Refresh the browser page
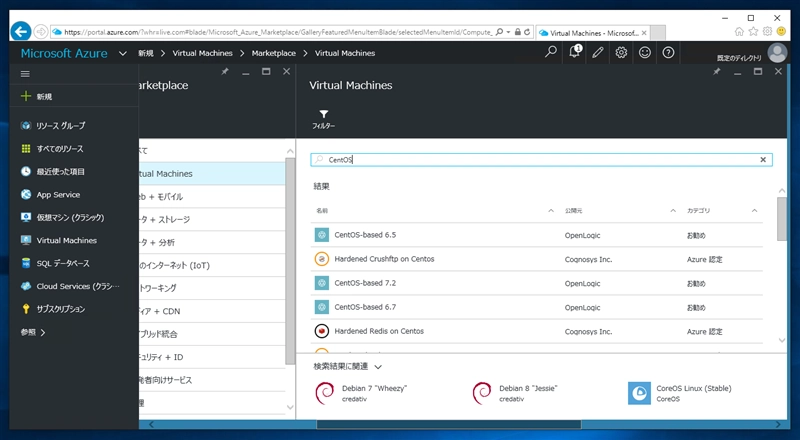 527,32
